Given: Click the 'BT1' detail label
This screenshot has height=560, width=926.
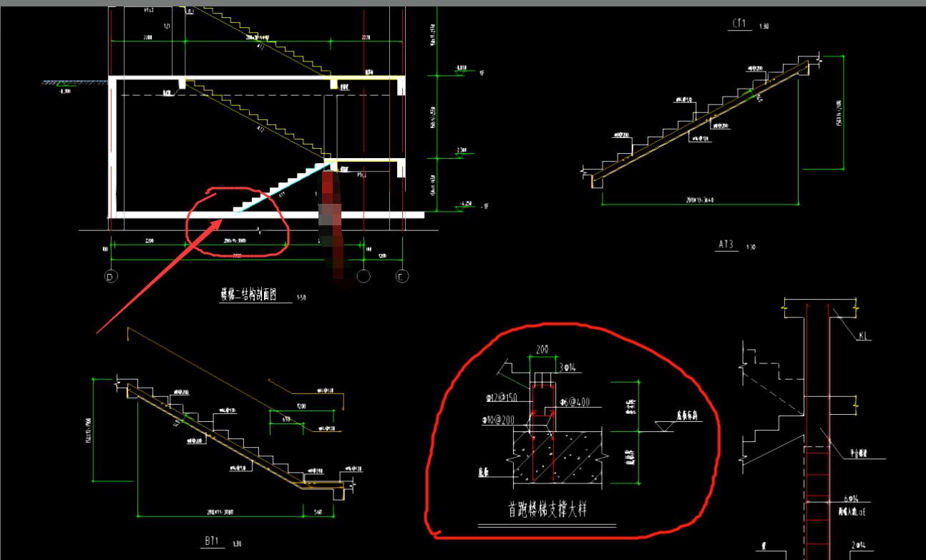Looking at the screenshot, I should (212, 541).
